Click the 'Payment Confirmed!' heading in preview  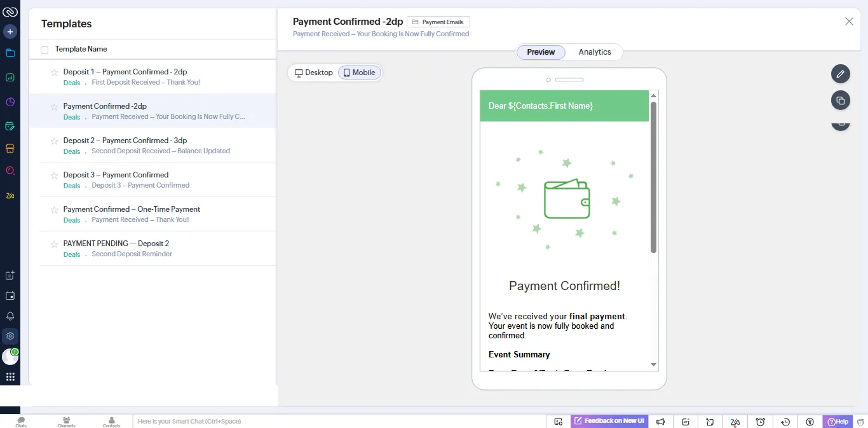(564, 286)
